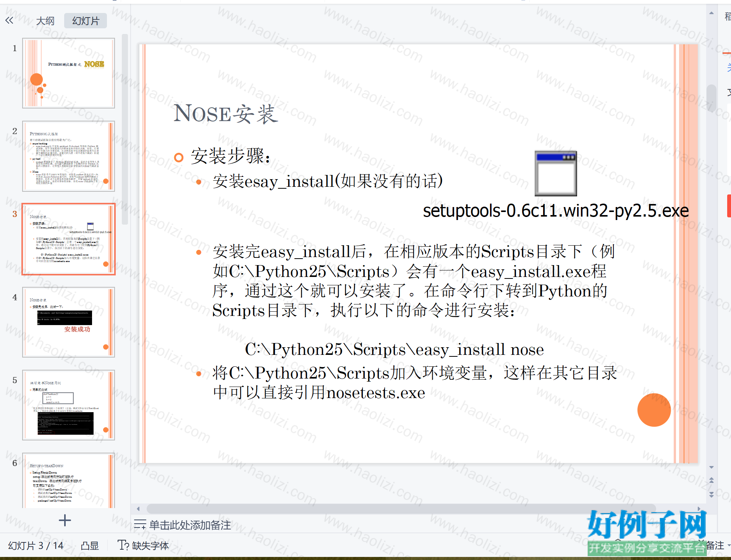This screenshot has width=731, height=560.
Task: Click the slide title NOSE安装
Action: [226, 113]
